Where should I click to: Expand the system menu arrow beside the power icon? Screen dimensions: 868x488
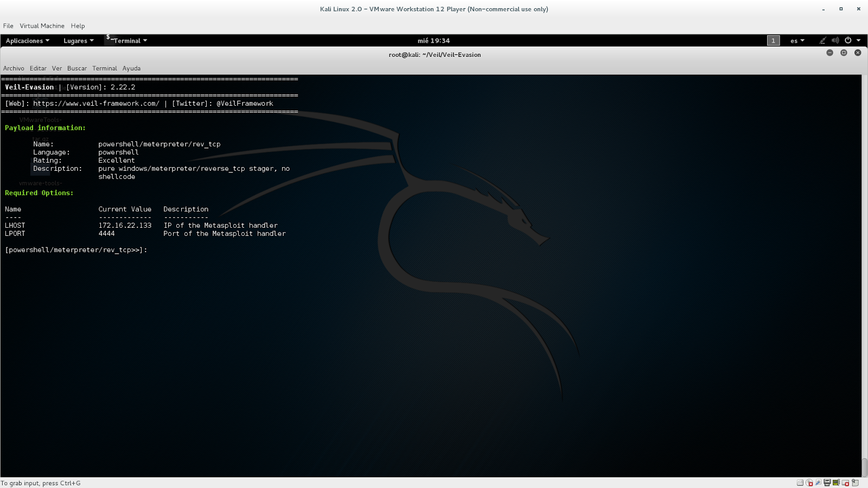[858, 41]
